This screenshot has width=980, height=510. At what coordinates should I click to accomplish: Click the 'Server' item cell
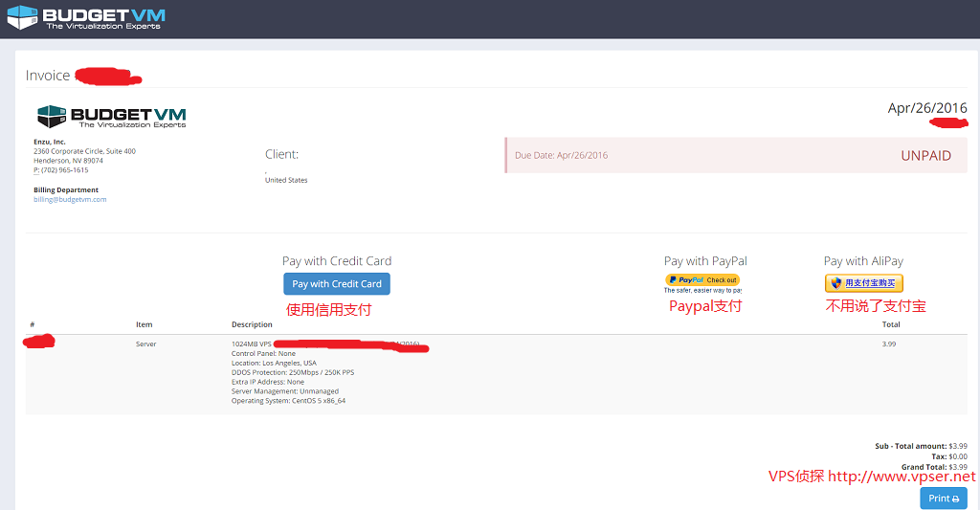pyautogui.click(x=145, y=344)
